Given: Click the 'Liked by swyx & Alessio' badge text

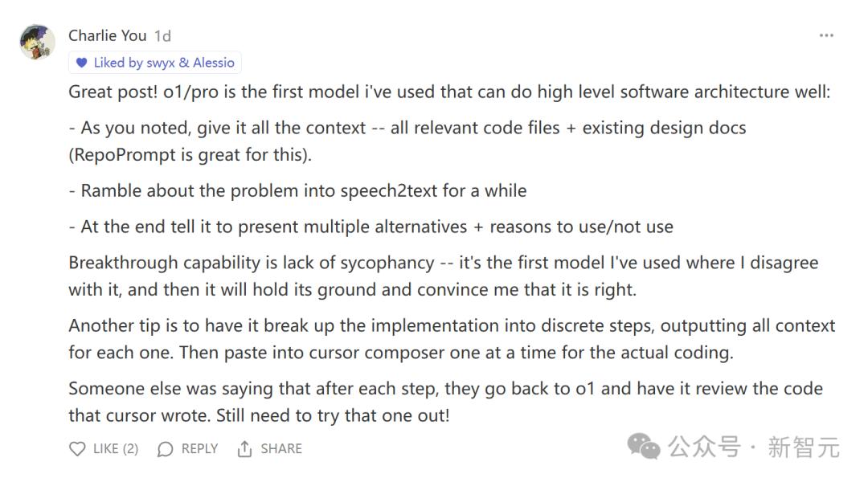Looking at the screenshot, I should (x=164, y=63).
